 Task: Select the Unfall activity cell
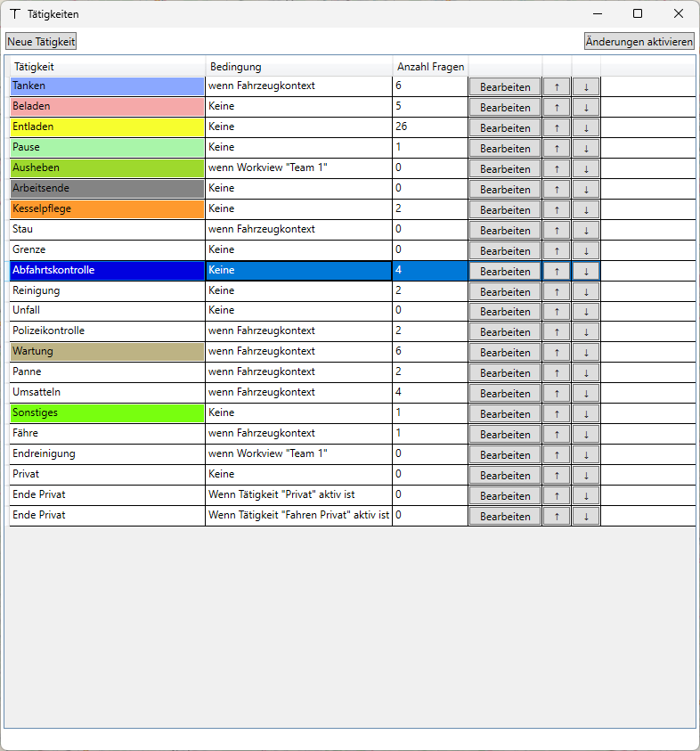point(107,311)
